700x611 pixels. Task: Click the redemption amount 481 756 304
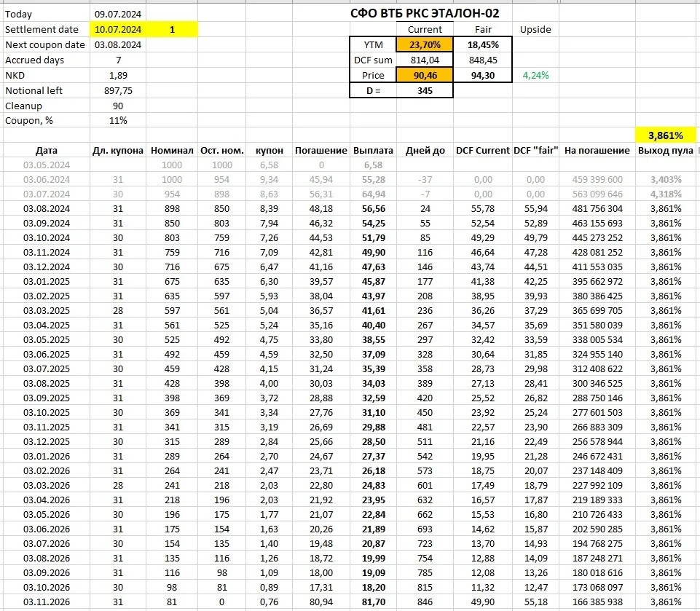point(597,208)
